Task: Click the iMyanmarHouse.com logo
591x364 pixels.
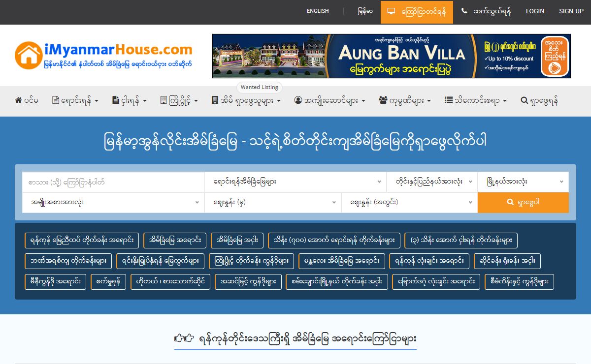Action: (103, 55)
